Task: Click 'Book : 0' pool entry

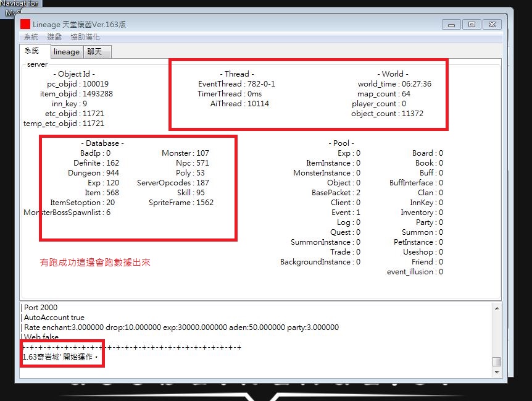Action: click(x=429, y=163)
